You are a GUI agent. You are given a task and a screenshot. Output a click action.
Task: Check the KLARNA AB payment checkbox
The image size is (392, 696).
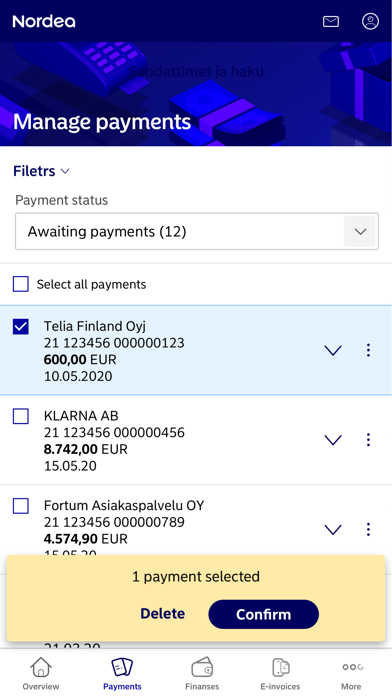[x=21, y=416]
